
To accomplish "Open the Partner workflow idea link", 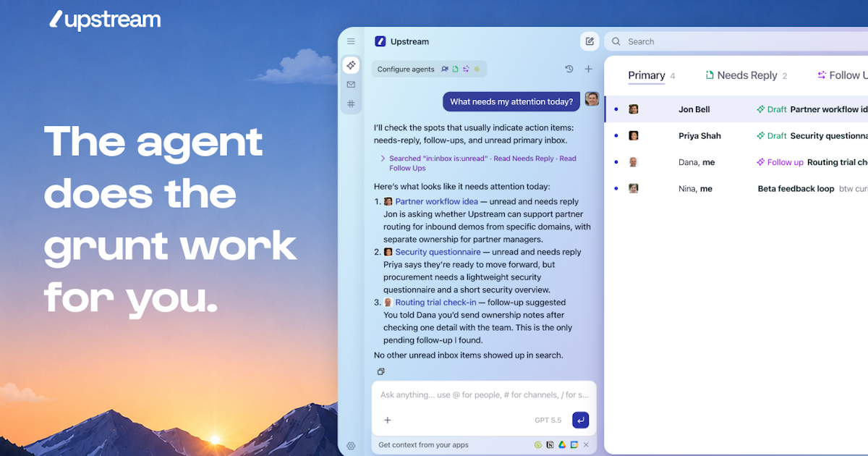I will (436, 201).
